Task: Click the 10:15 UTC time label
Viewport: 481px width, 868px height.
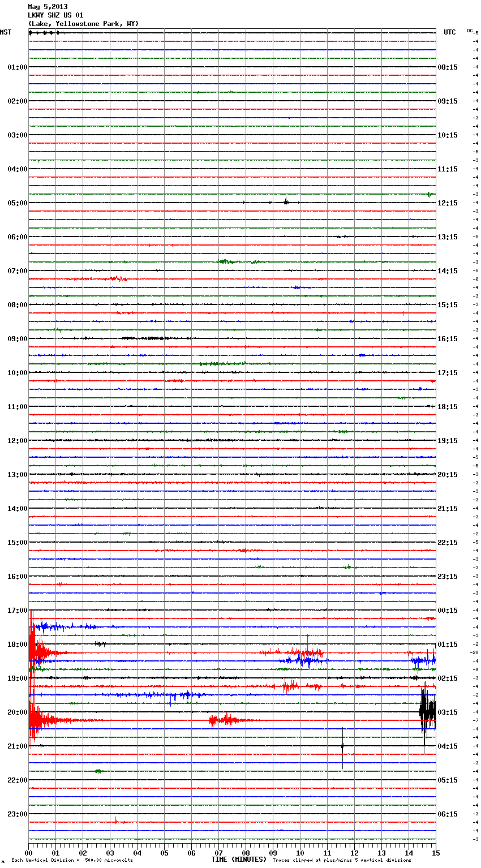Action: [x=448, y=135]
